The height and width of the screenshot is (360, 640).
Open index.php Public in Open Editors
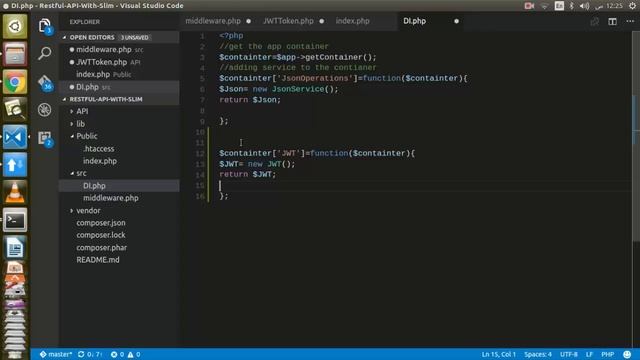click(119, 74)
